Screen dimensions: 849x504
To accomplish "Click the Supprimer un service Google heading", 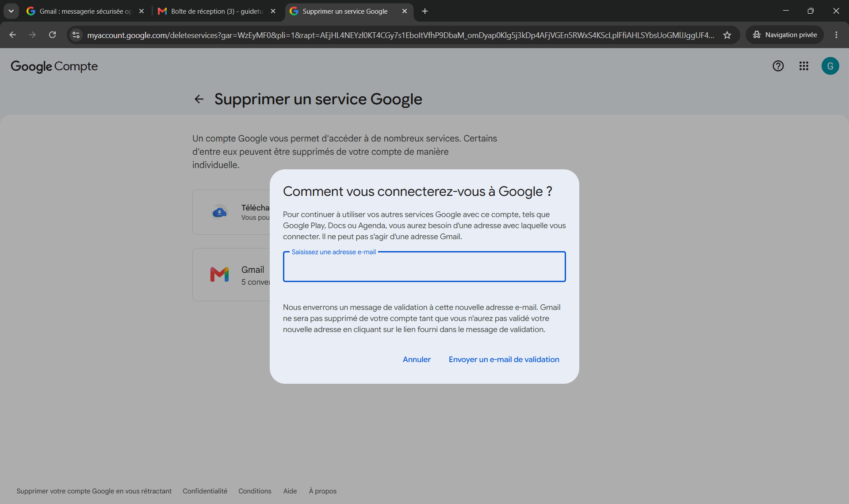I will click(318, 99).
